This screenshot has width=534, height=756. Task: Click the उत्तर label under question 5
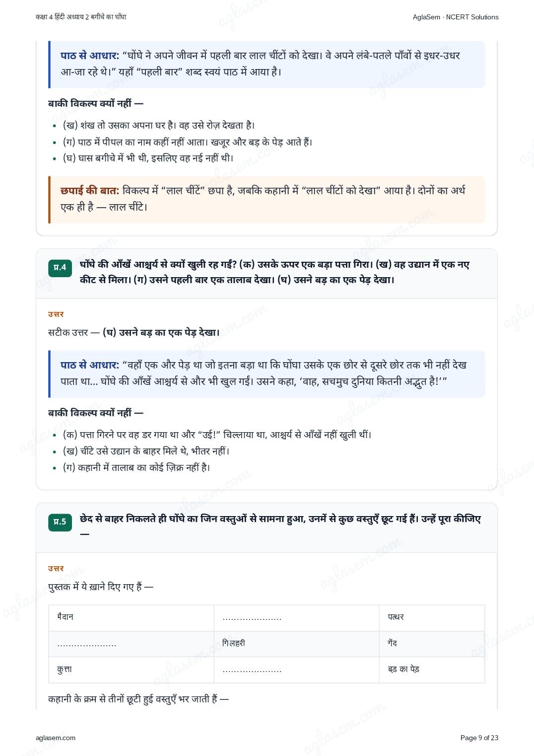[x=56, y=569]
